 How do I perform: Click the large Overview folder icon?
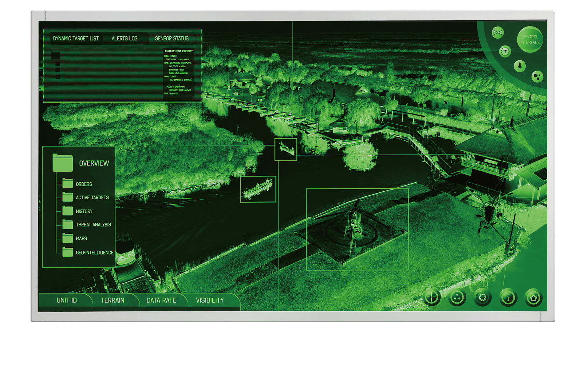click(63, 163)
